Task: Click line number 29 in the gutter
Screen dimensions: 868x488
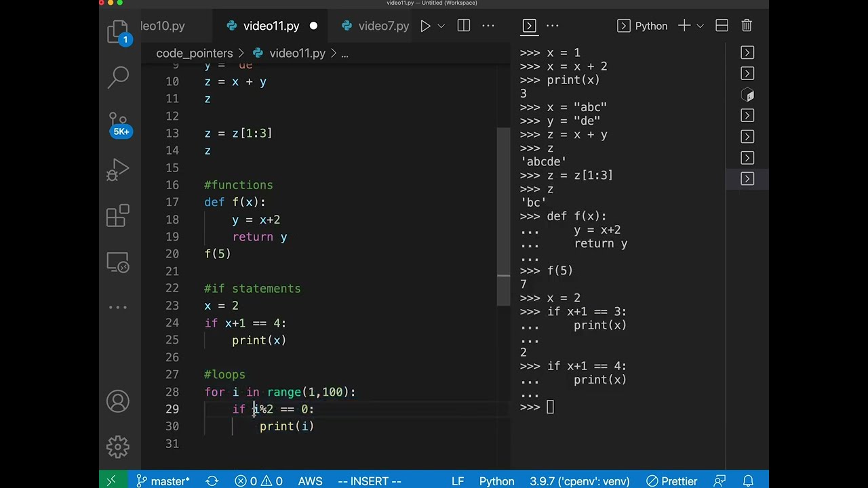Action: 172,409
